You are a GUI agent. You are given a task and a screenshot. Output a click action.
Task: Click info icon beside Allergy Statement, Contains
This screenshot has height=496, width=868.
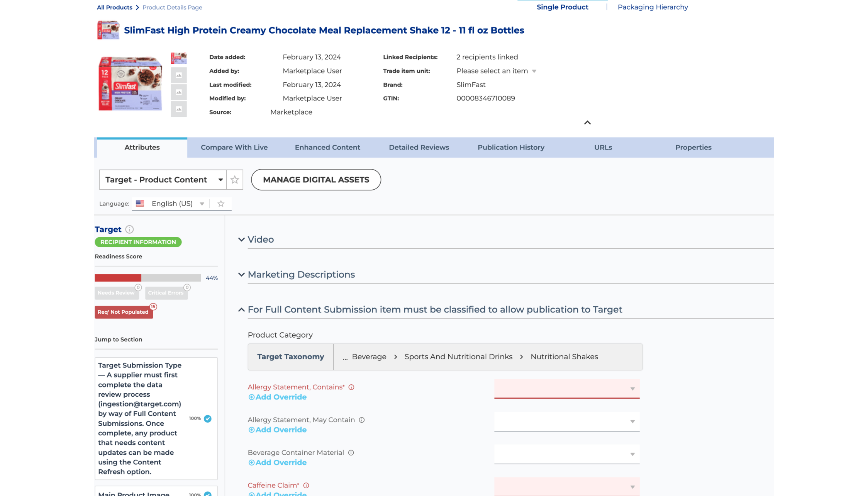click(x=351, y=387)
